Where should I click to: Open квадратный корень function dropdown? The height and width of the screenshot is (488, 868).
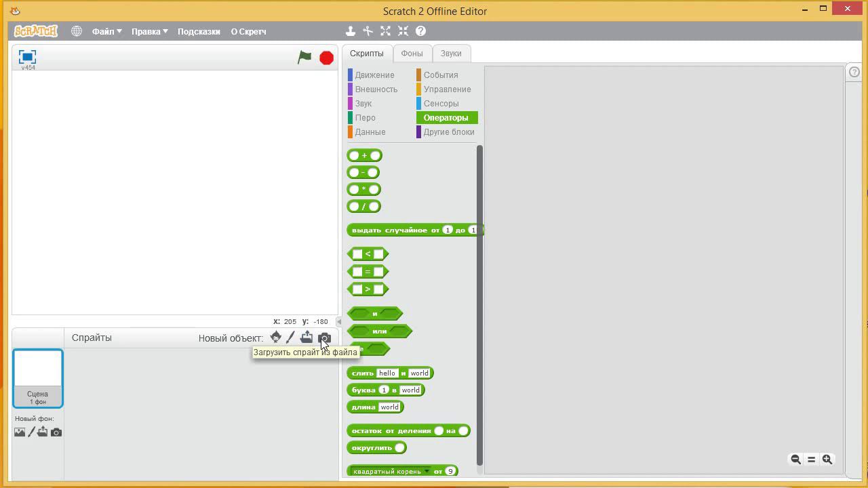[x=427, y=472]
